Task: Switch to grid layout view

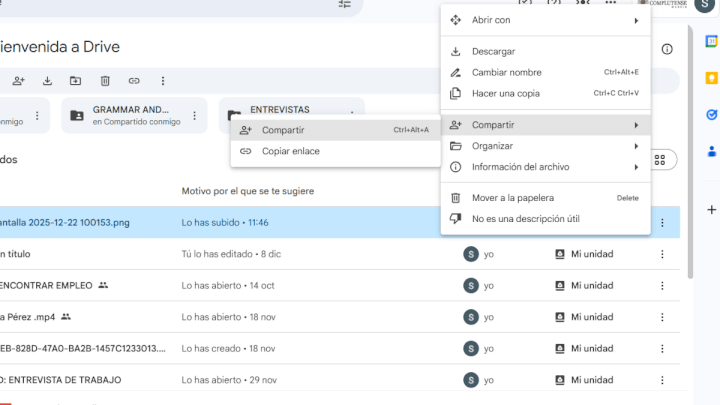Action: [x=660, y=160]
